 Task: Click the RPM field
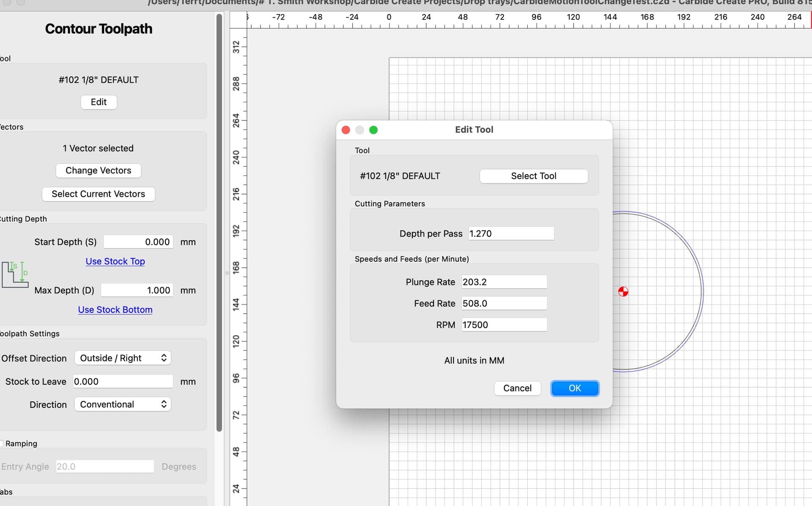point(504,325)
